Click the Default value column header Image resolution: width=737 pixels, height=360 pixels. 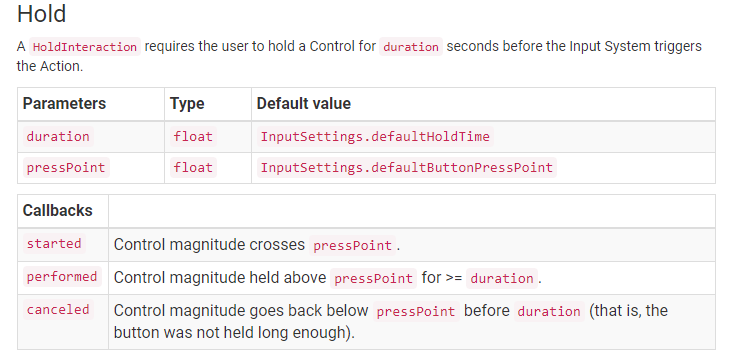tap(304, 103)
